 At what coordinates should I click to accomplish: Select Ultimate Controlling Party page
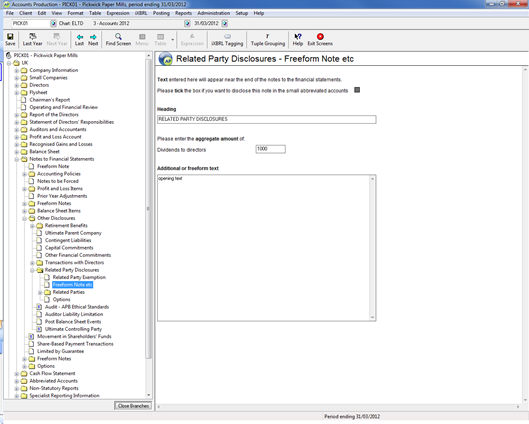pos(73,329)
